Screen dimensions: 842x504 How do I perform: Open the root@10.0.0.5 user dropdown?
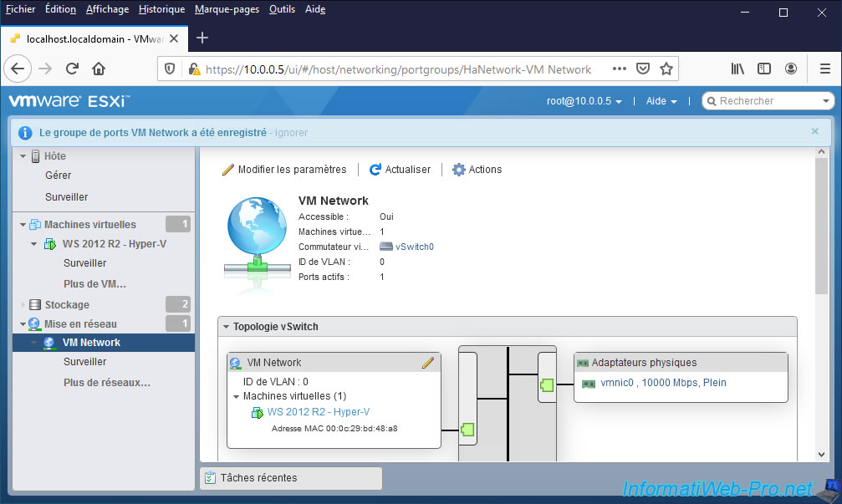584,101
